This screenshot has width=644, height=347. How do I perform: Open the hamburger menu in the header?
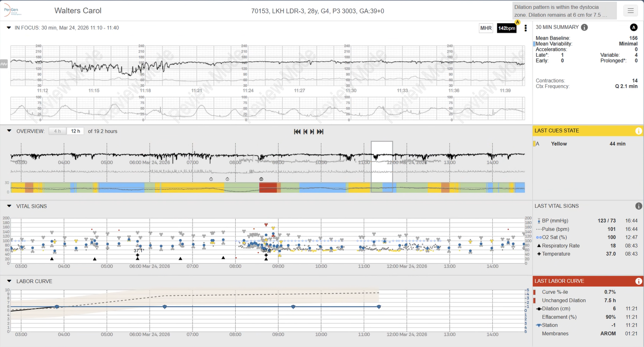coord(631,11)
